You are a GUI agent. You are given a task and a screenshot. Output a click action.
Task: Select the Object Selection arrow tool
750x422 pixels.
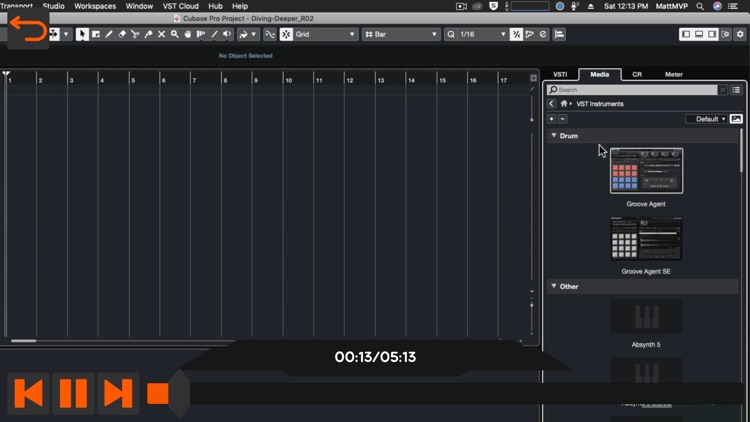82,34
